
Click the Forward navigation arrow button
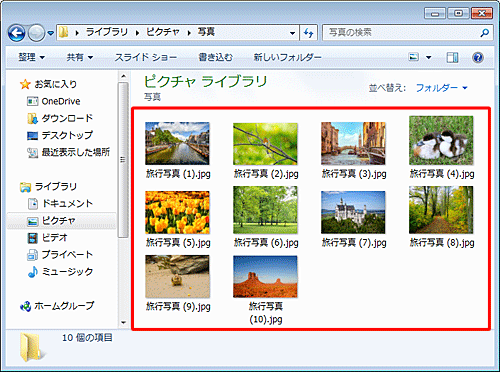(36, 33)
